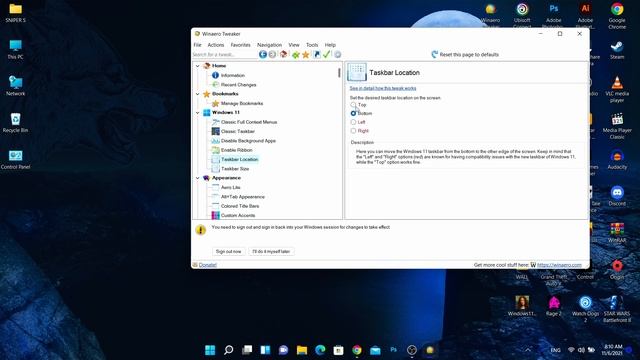Image resolution: width=640 pixels, height=360 pixels.
Task: Select the Audacity desktop icon
Action: pyautogui.click(x=617, y=160)
